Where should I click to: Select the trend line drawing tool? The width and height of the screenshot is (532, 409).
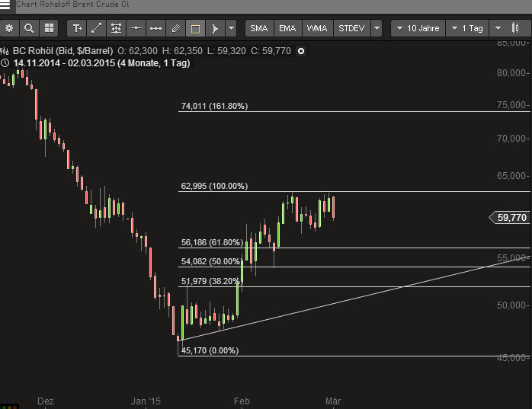[96, 28]
